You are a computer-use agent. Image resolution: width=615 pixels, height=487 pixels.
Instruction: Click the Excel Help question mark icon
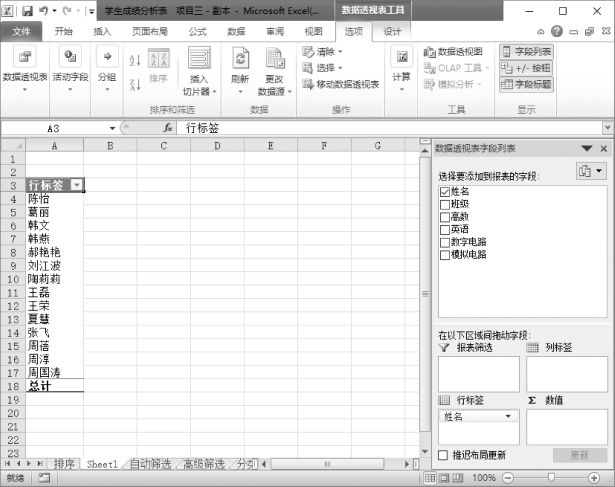[x=557, y=31]
